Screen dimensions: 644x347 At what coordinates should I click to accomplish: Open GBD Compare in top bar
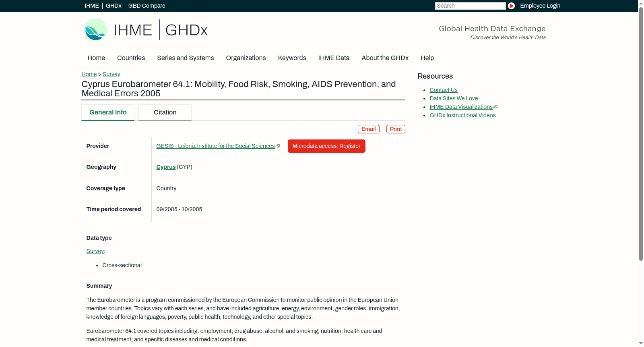click(x=147, y=6)
